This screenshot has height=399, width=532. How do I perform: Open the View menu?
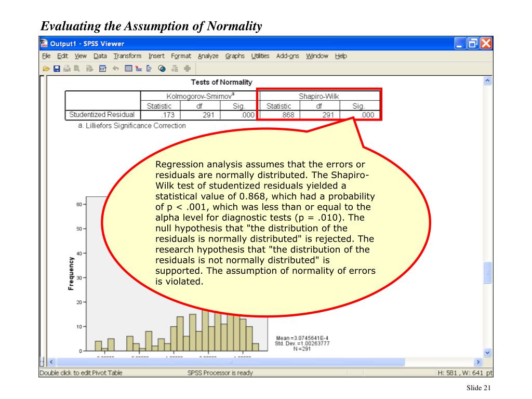click(x=81, y=56)
